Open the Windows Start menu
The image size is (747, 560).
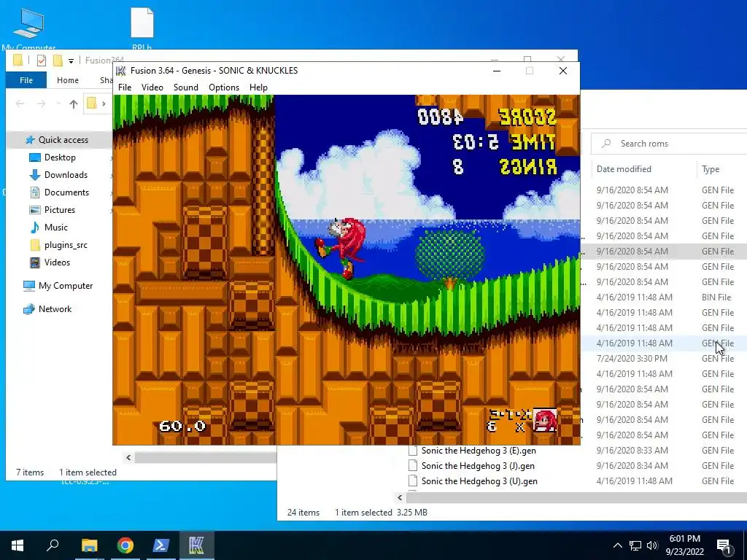click(18, 545)
